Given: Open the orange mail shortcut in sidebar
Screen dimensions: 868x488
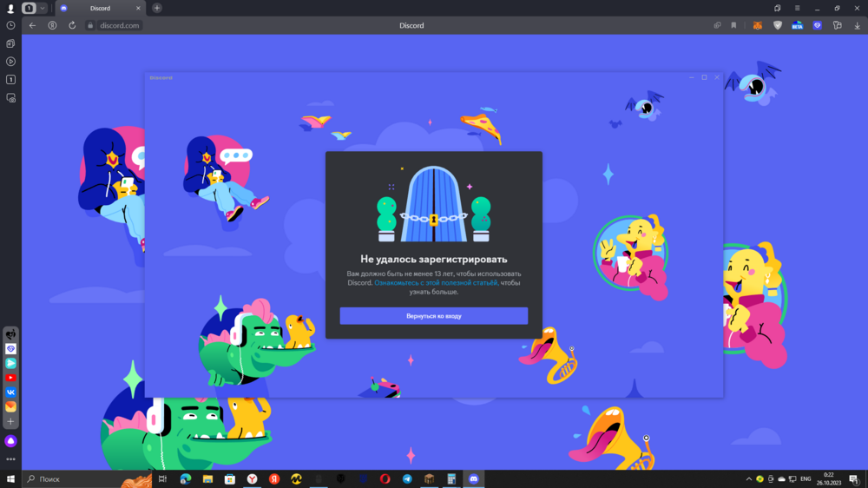Looking at the screenshot, I should click(10, 406).
